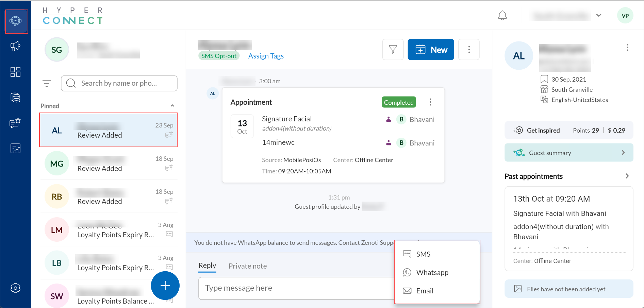Collapse the Pinned conversations section

pyautogui.click(x=172, y=106)
